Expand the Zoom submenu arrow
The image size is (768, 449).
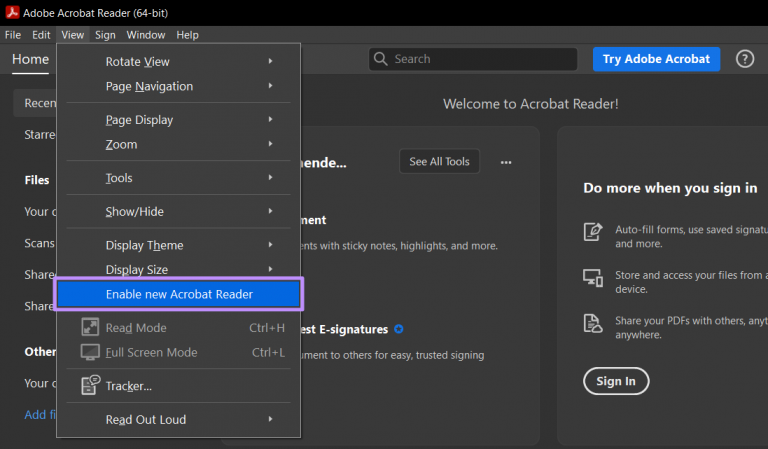pos(270,143)
